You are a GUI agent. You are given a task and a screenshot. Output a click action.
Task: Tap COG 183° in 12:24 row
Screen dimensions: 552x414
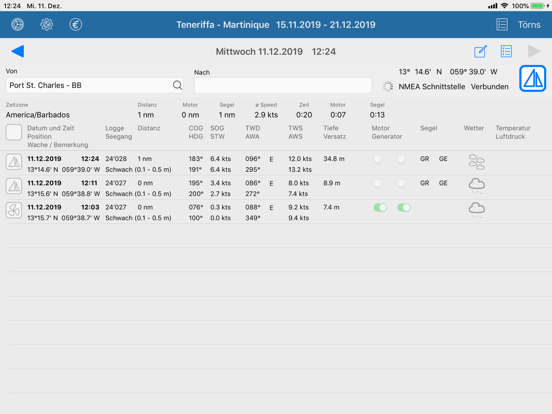[195, 159]
